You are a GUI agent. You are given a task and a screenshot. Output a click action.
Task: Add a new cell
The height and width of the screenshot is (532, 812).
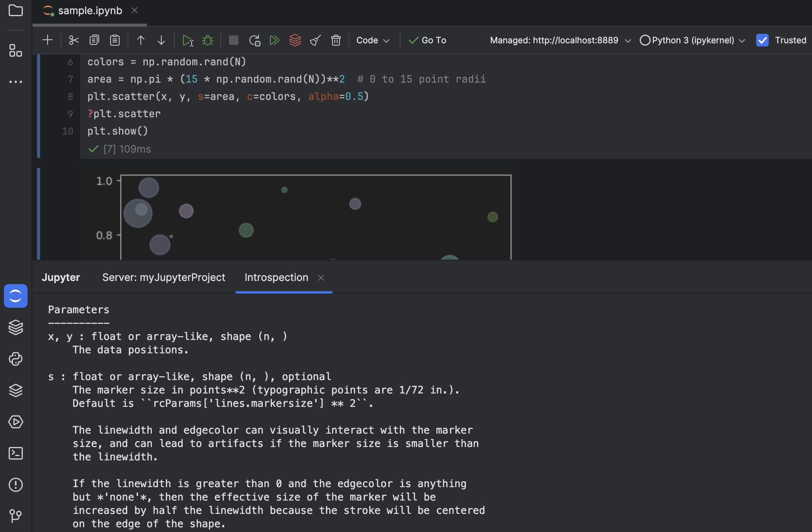click(47, 40)
